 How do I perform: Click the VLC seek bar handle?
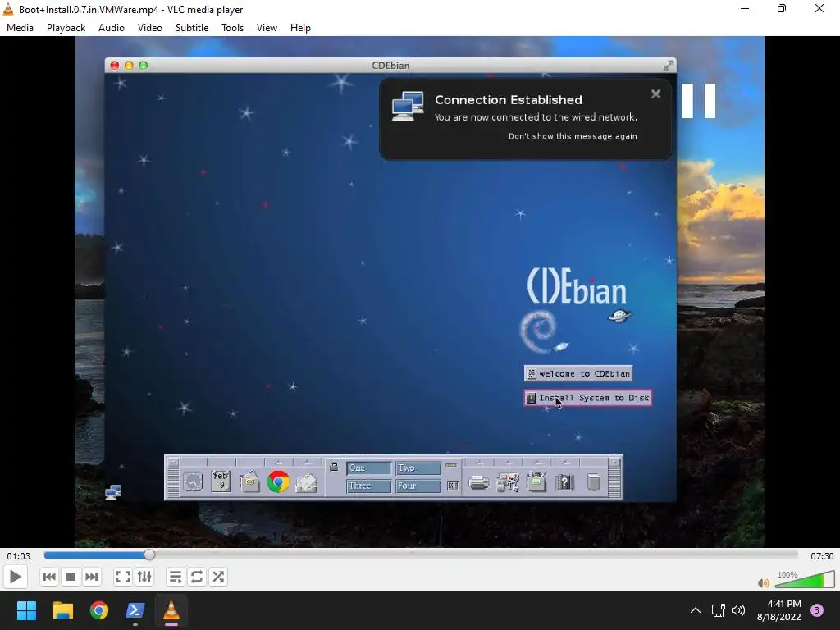tap(149, 555)
